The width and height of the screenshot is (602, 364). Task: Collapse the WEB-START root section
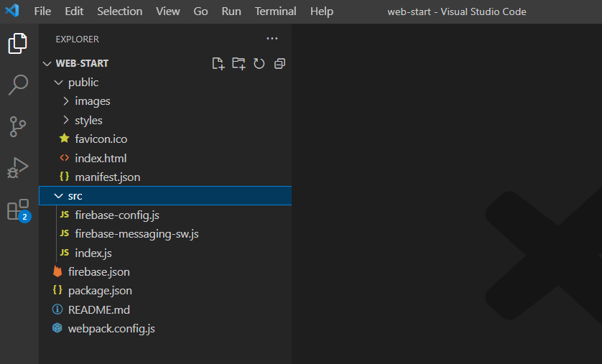pos(47,64)
